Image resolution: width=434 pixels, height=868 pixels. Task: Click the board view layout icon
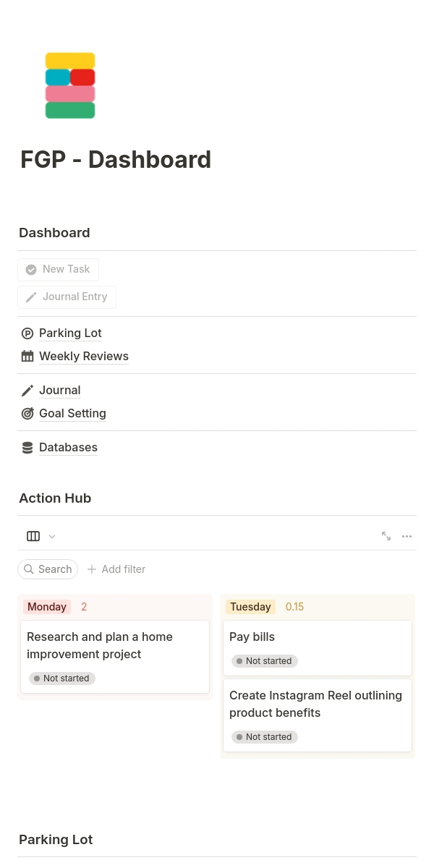click(33, 536)
